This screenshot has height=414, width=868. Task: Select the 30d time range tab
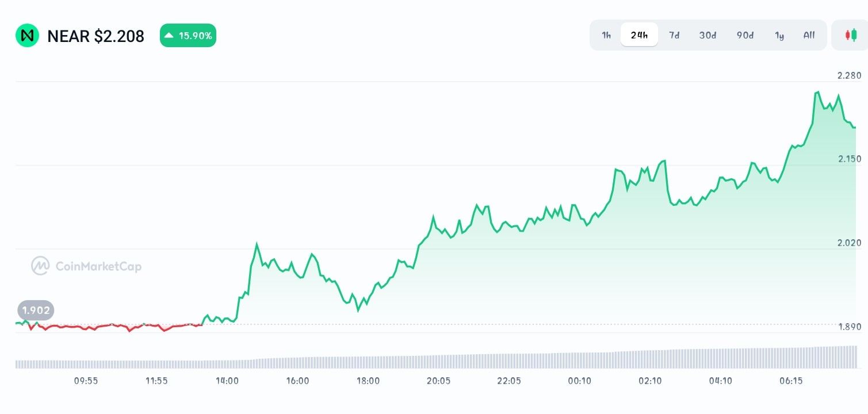pos(708,35)
